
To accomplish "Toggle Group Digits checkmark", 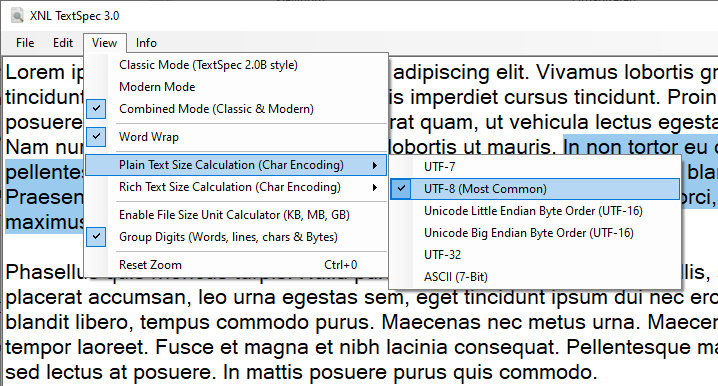I will point(96,237).
